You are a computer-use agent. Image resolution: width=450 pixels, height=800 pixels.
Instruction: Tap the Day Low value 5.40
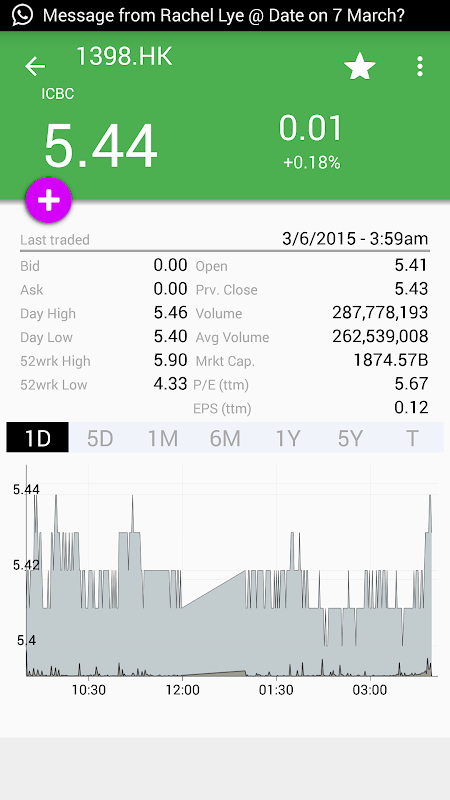pyautogui.click(x=170, y=336)
